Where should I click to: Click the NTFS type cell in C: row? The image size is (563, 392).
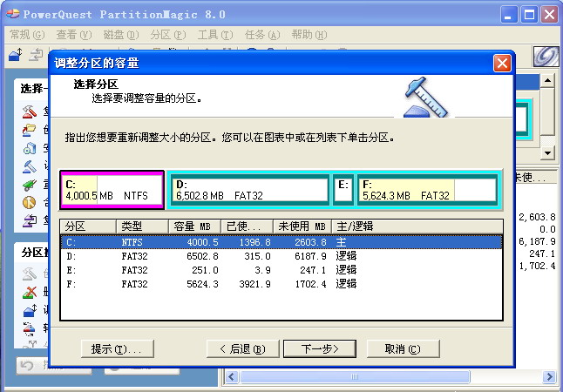pyautogui.click(x=132, y=242)
